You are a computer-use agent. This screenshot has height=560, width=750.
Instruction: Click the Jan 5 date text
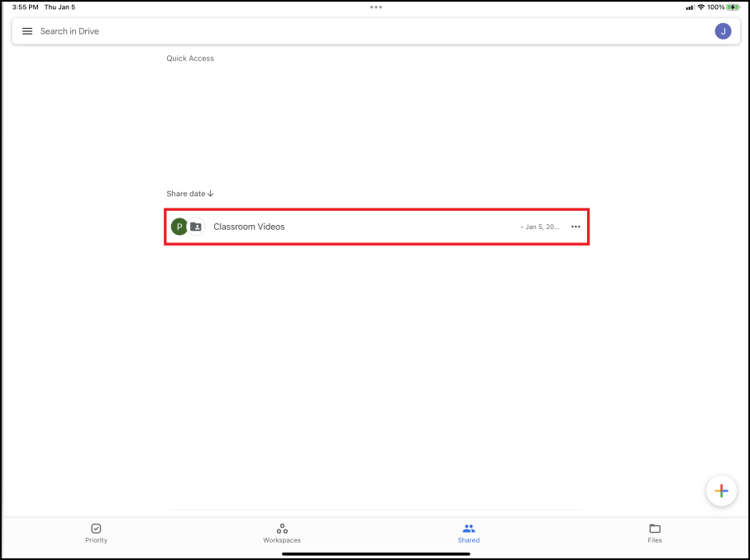tap(542, 227)
